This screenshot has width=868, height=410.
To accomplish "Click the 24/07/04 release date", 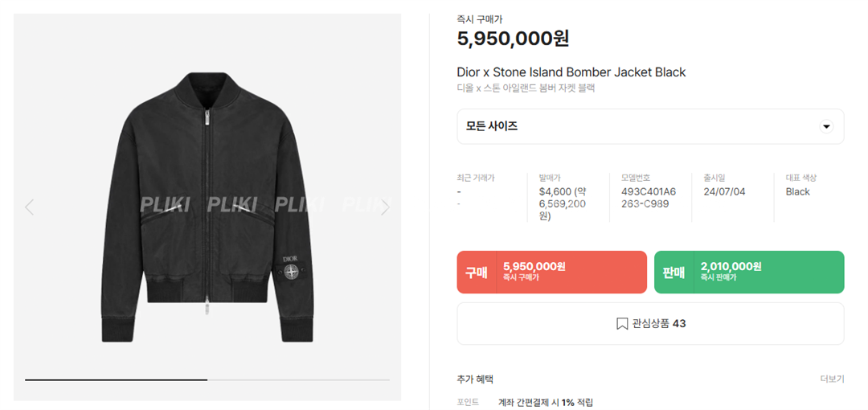I will tap(723, 192).
